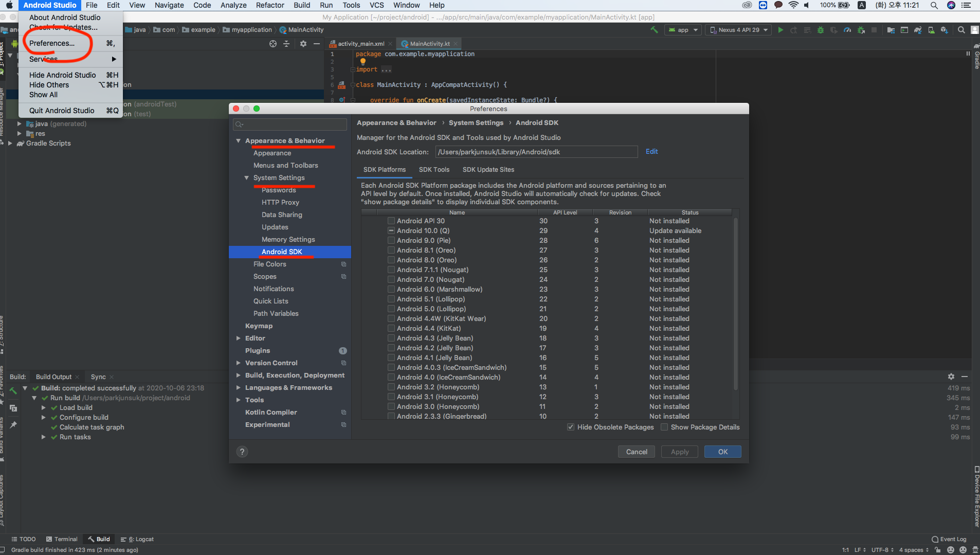Click Apply Changes and Restart Activity icon
Screen dimensions: 980x555
pos(794,30)
